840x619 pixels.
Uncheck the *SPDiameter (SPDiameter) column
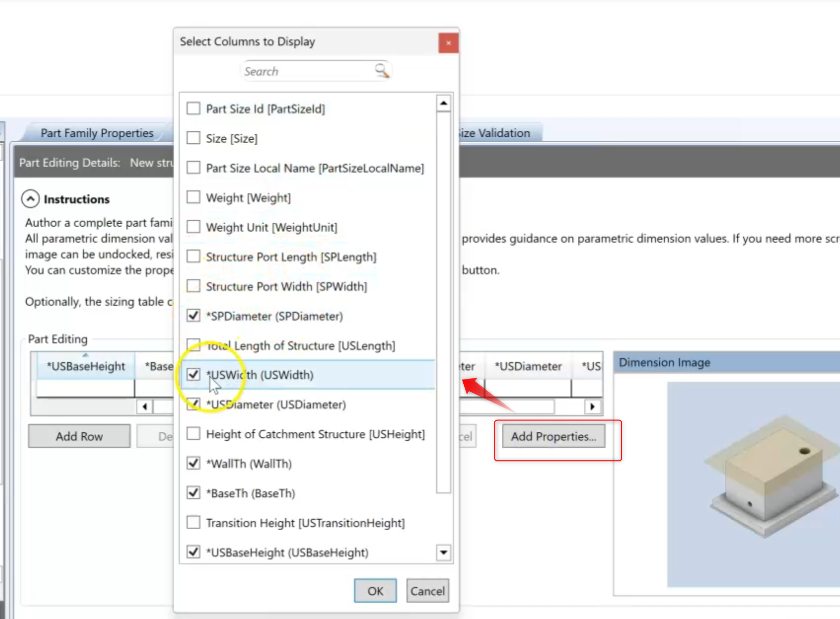pos(193,316)
